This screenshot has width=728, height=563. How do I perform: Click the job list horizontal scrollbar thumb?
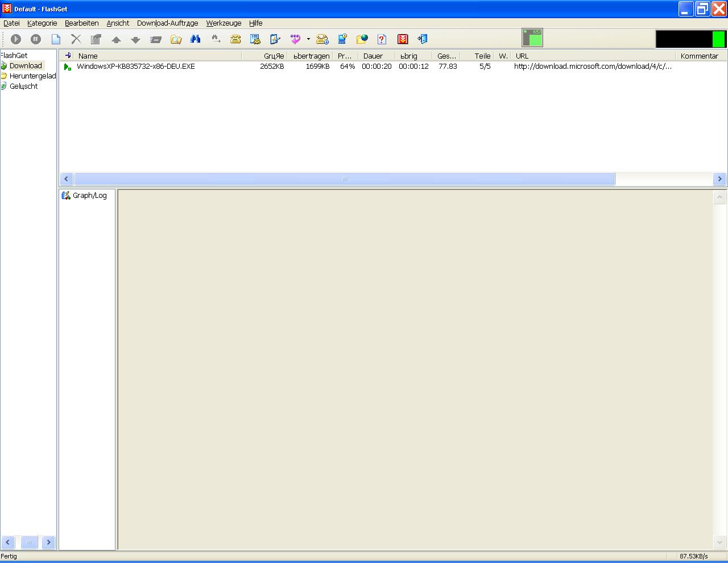point(345,179)
